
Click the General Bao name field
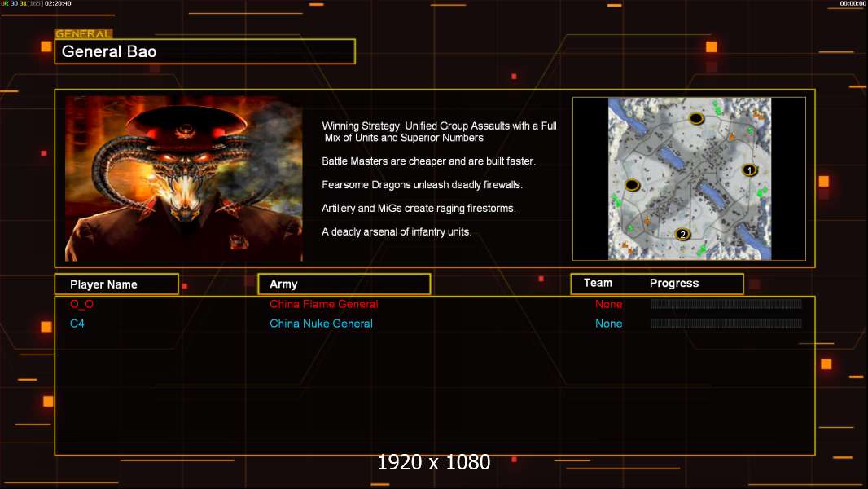204,51
